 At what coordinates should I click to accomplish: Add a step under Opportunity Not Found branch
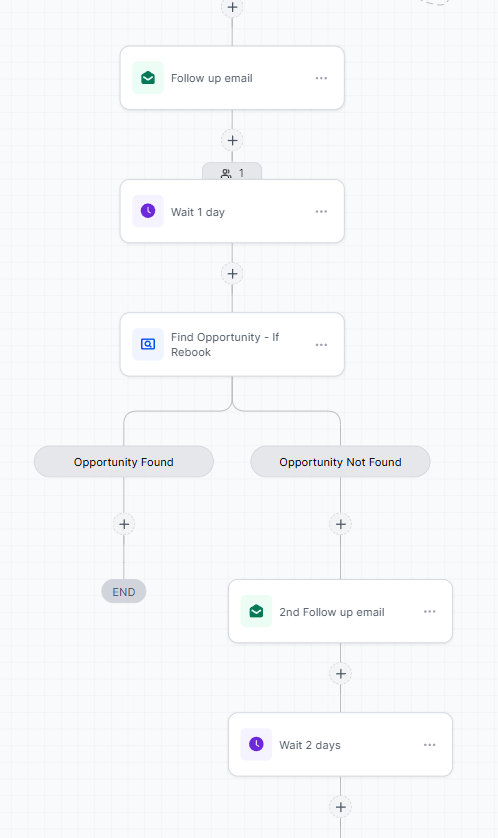click(x=341, y=524)
